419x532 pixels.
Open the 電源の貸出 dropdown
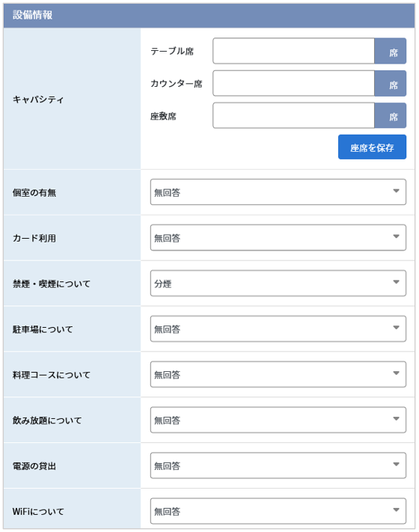click(278, 465)
